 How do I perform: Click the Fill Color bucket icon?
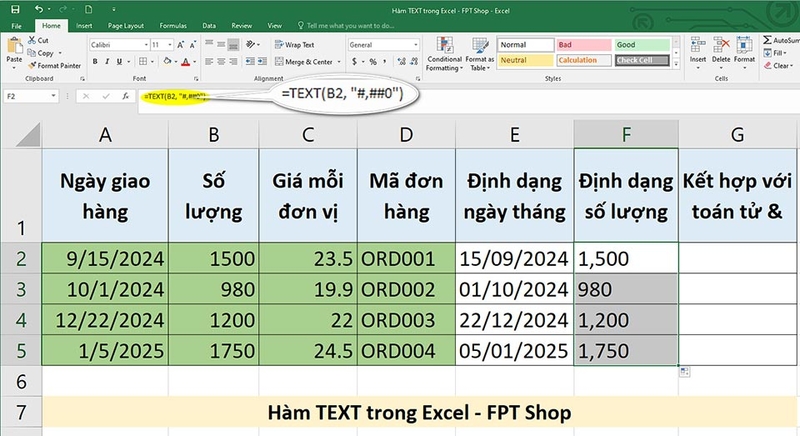click(167, 62)
